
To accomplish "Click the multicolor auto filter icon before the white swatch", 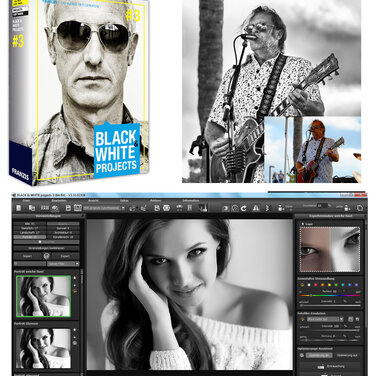I will coord(302,285).
